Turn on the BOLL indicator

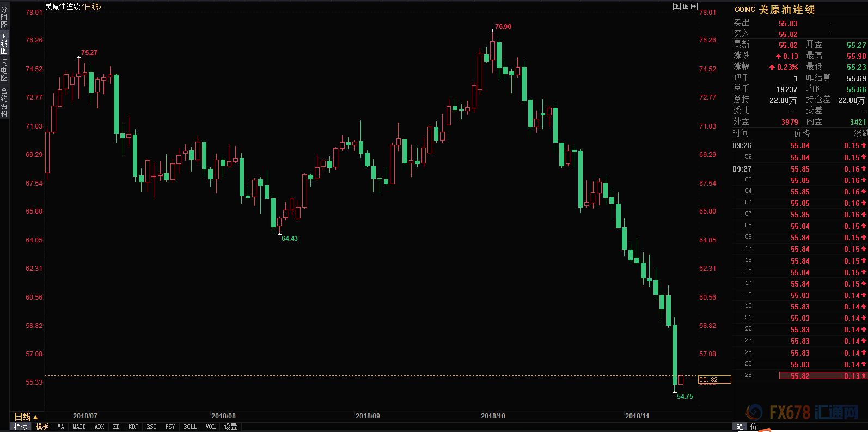click(x=190, y=427)
